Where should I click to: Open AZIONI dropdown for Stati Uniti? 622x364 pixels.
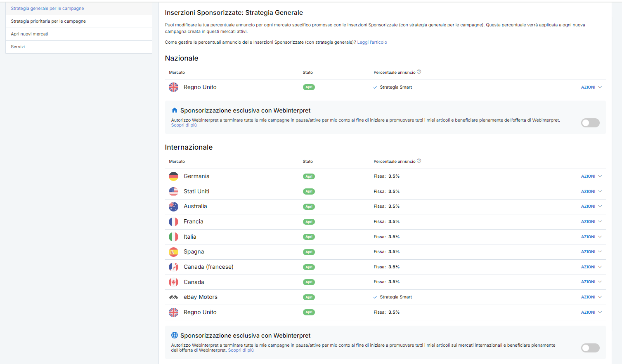click(591, 192)
